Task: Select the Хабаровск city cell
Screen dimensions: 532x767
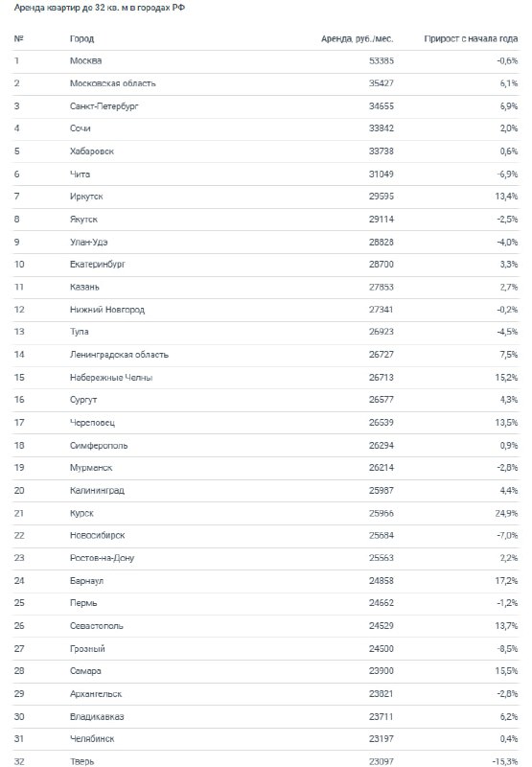Action: 92,151
